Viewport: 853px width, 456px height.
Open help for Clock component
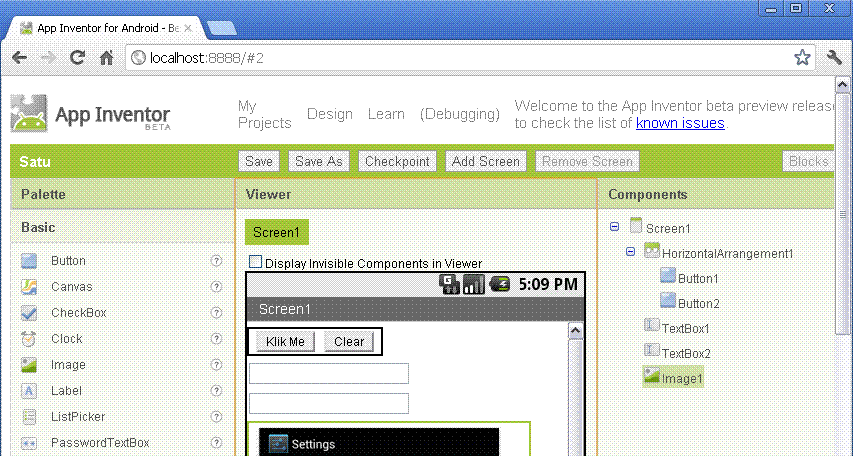pos(217,338)
